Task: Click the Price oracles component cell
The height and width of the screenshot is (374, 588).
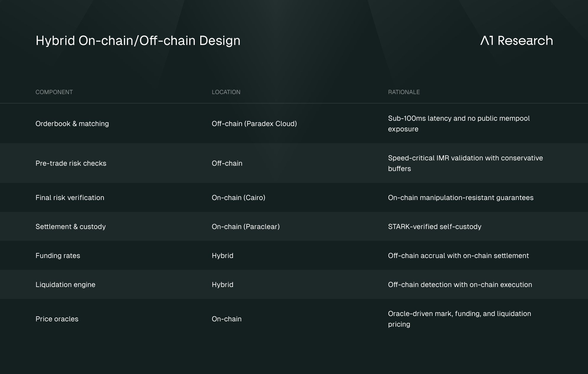Action: 57,319
